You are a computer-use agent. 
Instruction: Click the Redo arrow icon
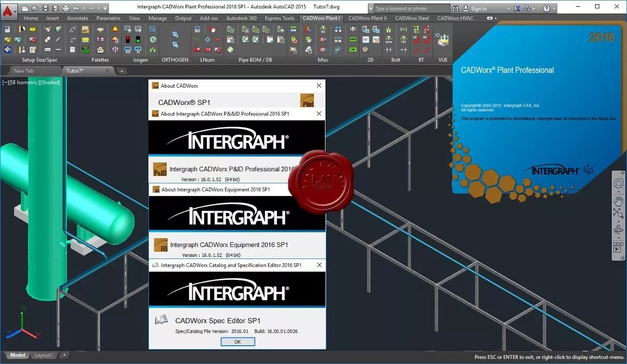tap(92, 8)
